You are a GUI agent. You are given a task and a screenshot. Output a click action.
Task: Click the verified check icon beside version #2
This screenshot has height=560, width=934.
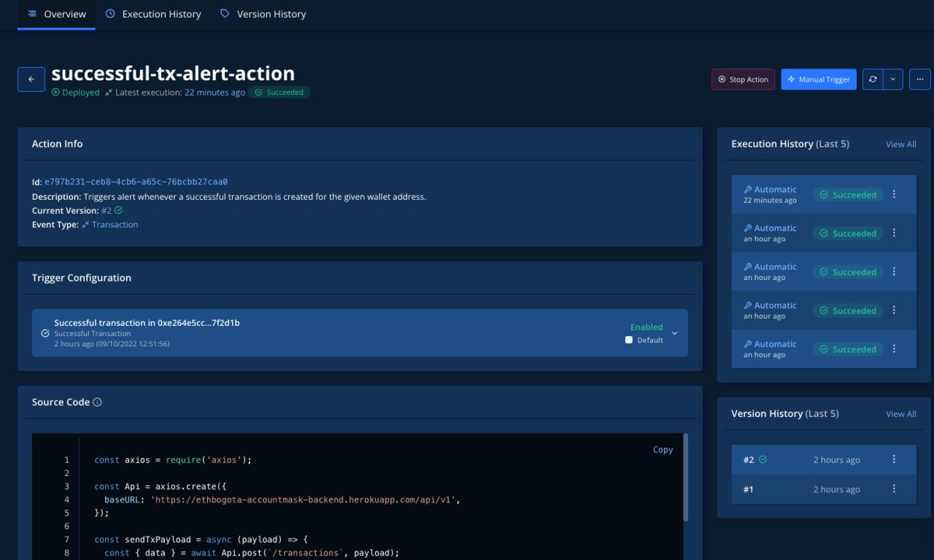[763, 459]
